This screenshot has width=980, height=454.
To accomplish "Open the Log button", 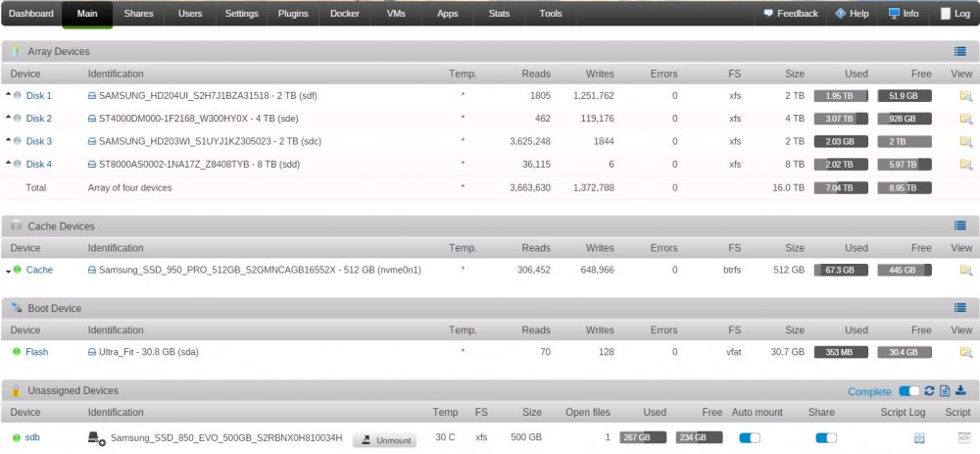I will click(955, 14).
